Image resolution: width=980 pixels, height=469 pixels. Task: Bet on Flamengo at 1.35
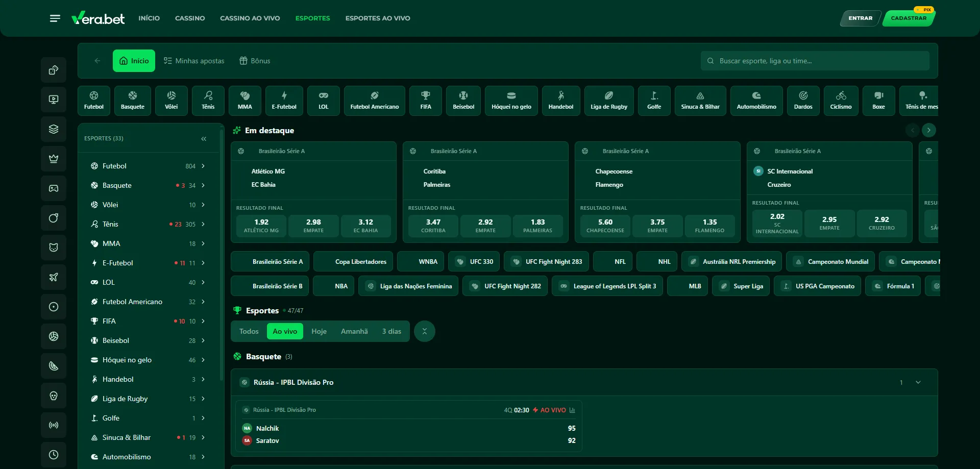click(709, 226)
